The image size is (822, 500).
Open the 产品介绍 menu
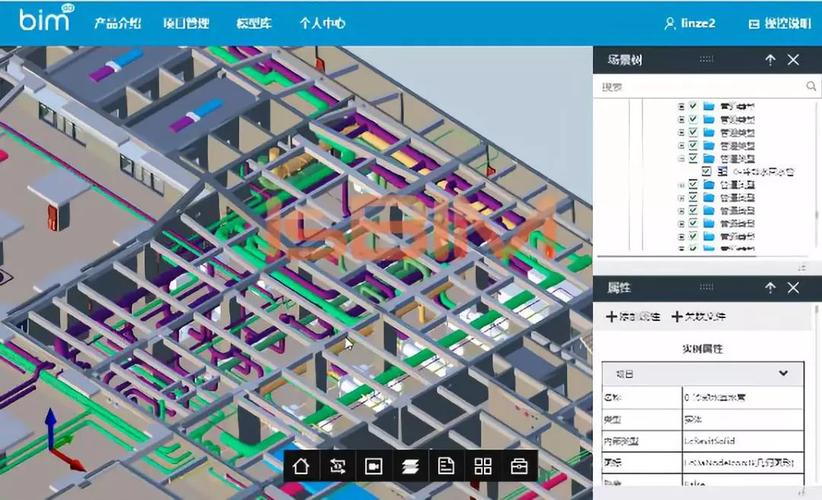[117, 24]
